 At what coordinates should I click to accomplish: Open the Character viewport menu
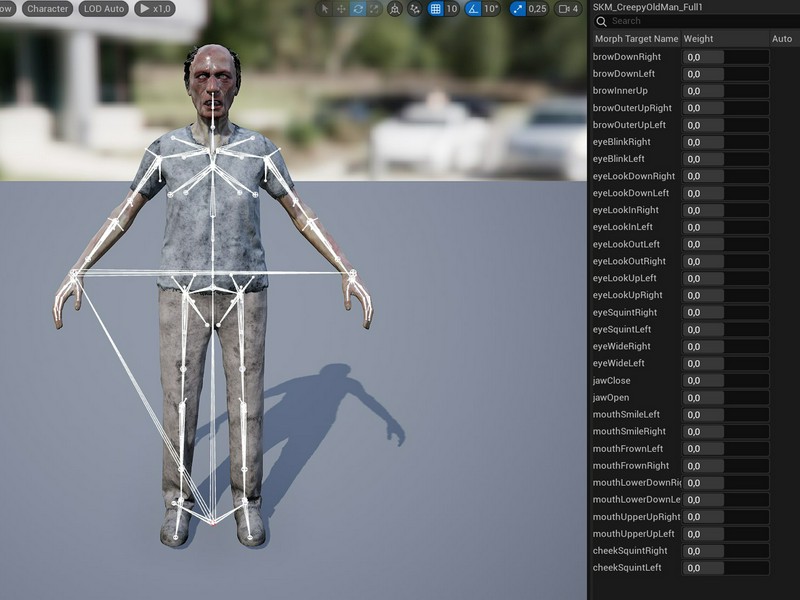(x=47, y=9)
